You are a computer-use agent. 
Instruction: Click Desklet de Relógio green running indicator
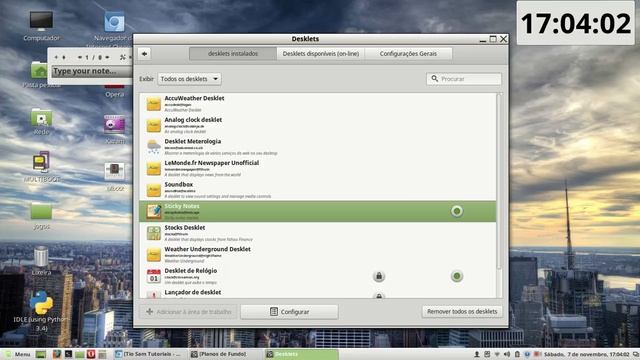(457, 276)
